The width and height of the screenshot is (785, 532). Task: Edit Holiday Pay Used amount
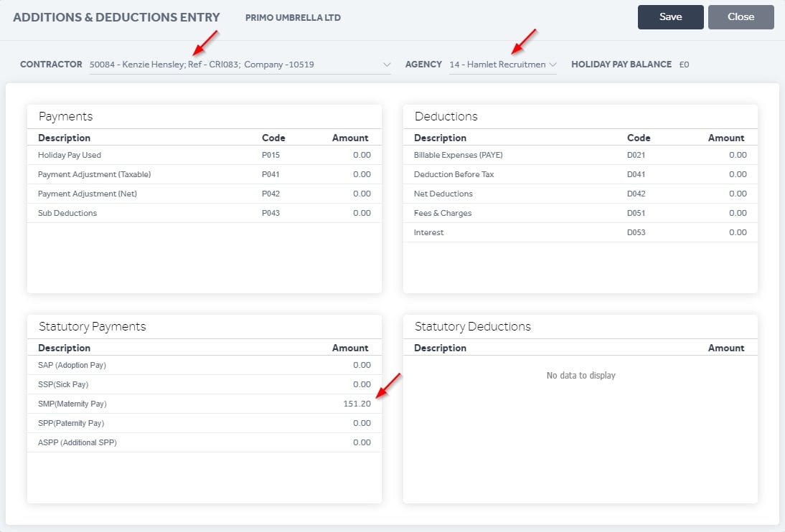coord(362,155)
